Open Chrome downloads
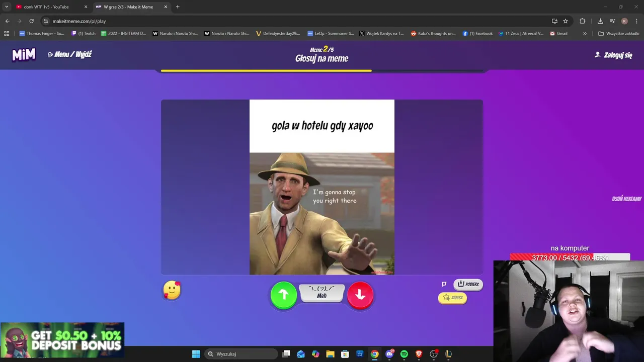 click(x=600, y=21)
